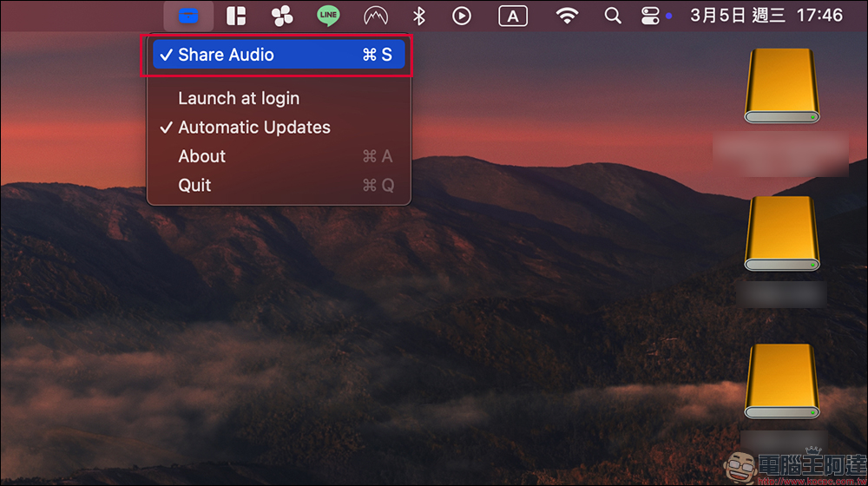Open Control Center toggle icon
The width and height of the screenshot is (868, 486).
click(x=650, y=16)
